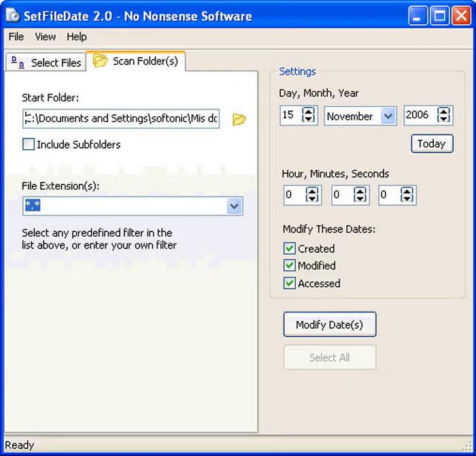Click the greyed-out Select All button
The height and width of the screenshot is (456, 476).
tap(330, 357)
